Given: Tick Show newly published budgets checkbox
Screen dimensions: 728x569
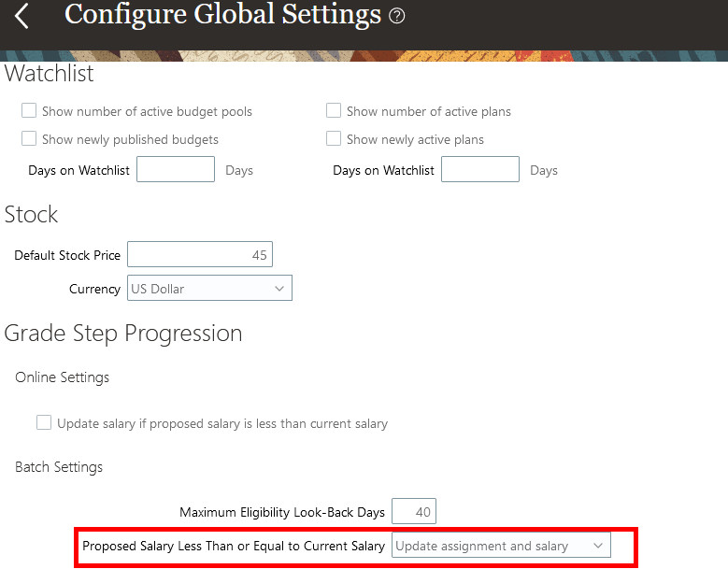Looking at the screenshot, I should click(x=29, y=139).
